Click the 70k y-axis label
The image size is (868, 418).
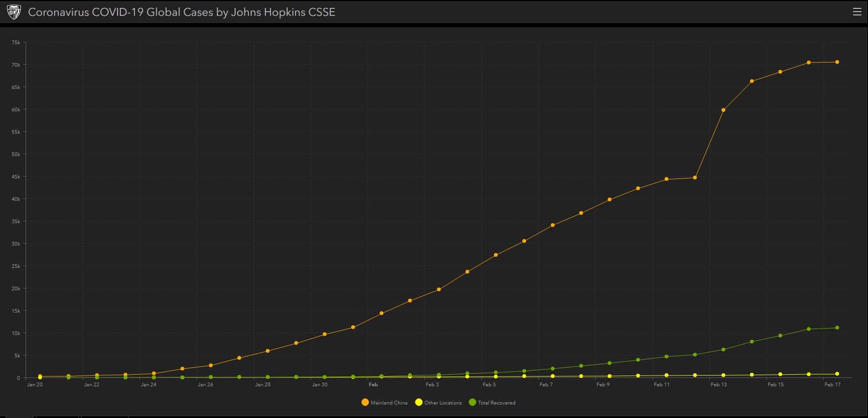16,65
